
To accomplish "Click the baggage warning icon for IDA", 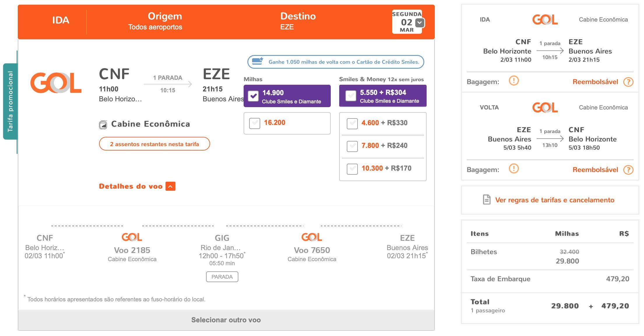I will pos(514,81).
